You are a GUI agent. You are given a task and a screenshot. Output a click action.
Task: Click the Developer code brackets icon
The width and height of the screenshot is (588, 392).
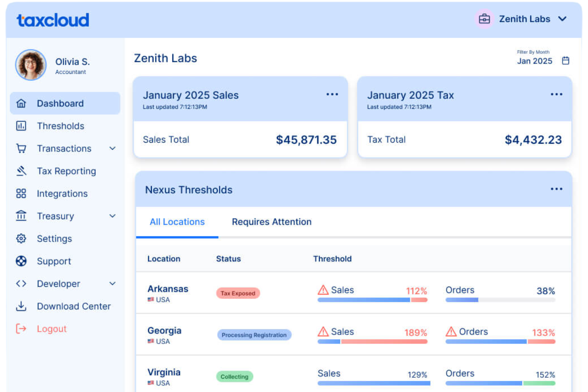tap(21, 284)
